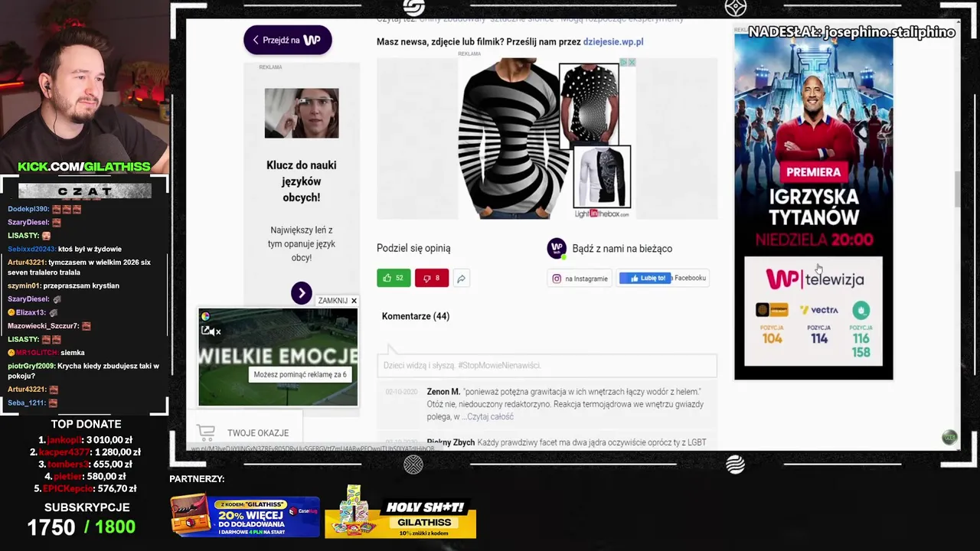Click the round WP tech logo avatar
Viewport: 980px width, 551px height.
coord(557,249)
